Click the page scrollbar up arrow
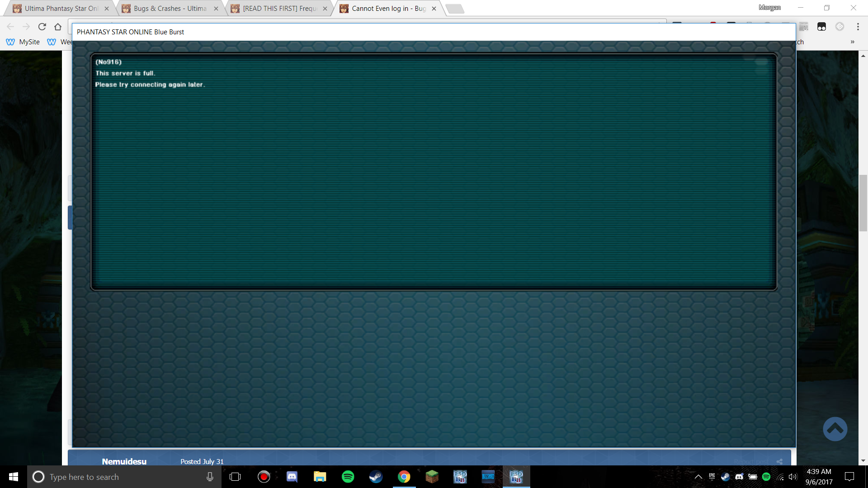The width and height of the screenshot is (868, 488). click(863, 56)
